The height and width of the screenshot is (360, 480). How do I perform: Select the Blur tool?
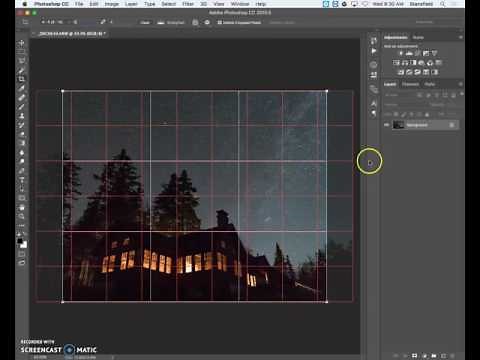coord(22,152)
